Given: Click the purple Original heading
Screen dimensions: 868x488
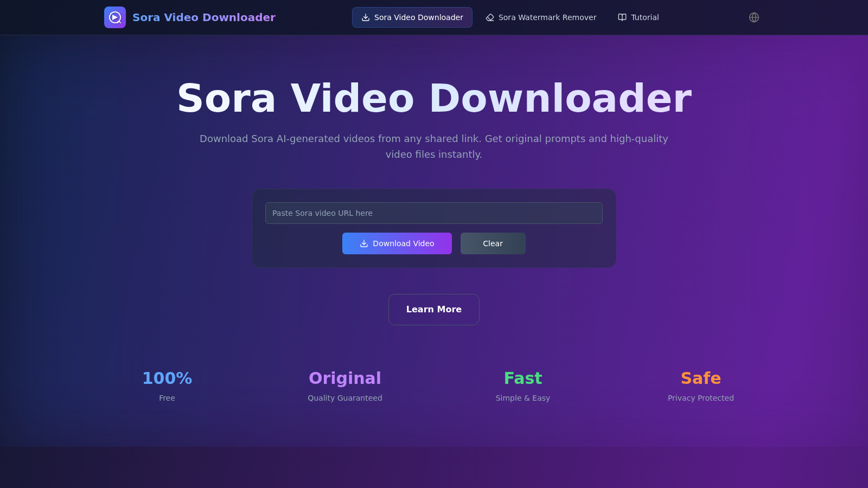Looking at the screenshot, I should 344,378.
